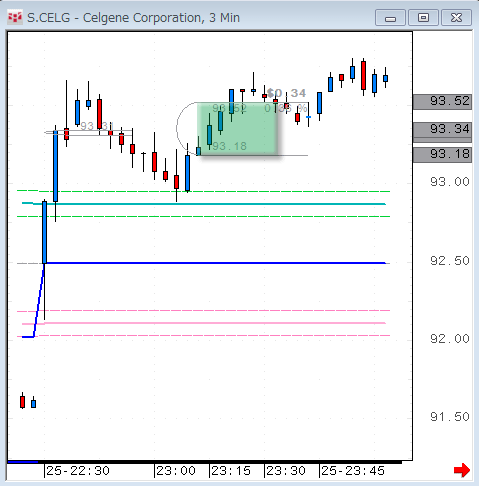
Task: Select the green shaded measurement rectangle
Action: (237, 129)
